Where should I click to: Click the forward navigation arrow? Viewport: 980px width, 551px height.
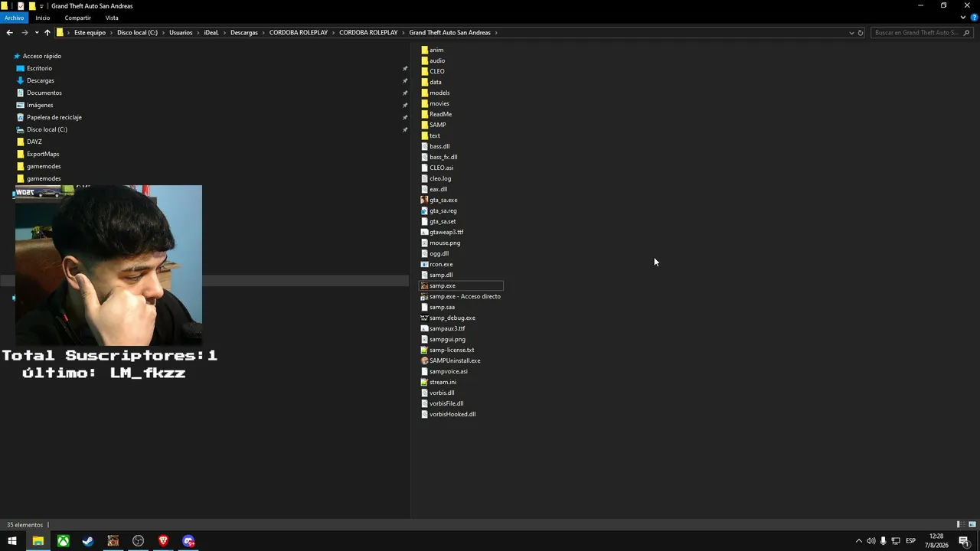[24, 33]
